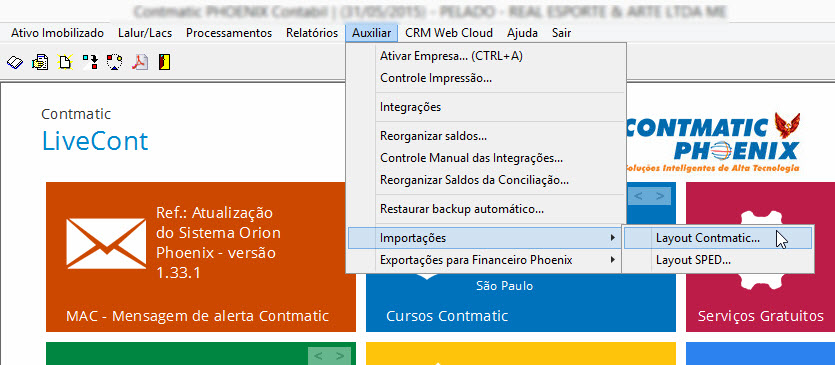Image resolution: width=835 pixels, height=365 pixels.
Task: Click the LiveCont heading
Action: pos(95,142)
